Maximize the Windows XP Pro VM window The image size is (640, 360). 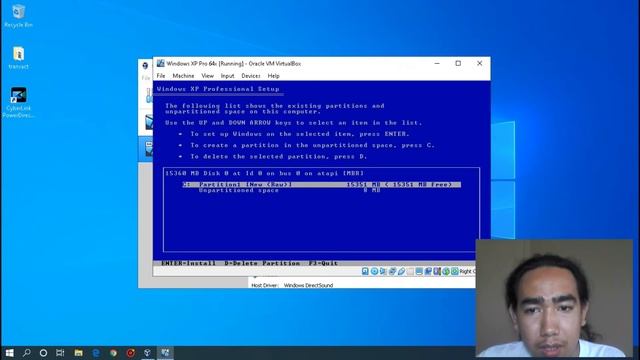458,63
